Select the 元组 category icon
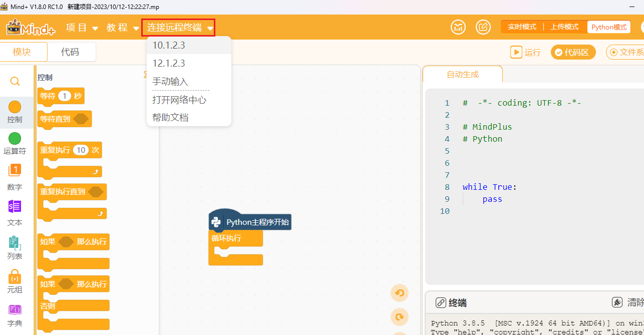 15,276
